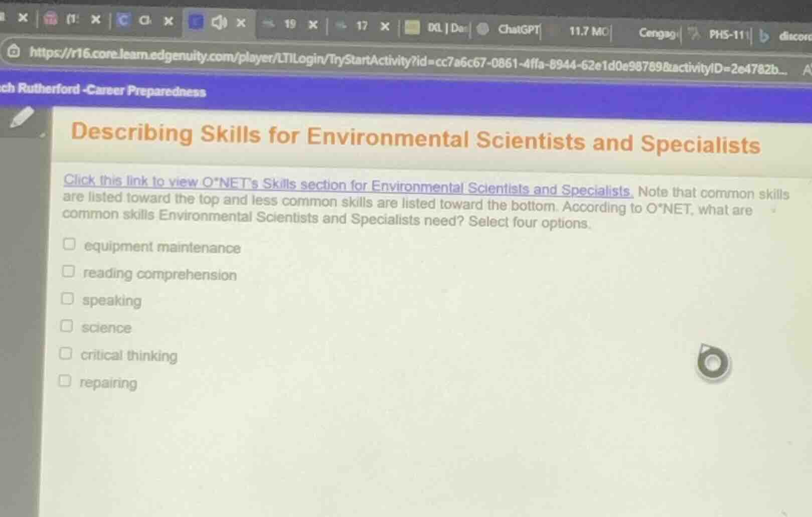This screenshot has height=517, width=812.
Task: Check the repairing option
Action: pos(66,381)
